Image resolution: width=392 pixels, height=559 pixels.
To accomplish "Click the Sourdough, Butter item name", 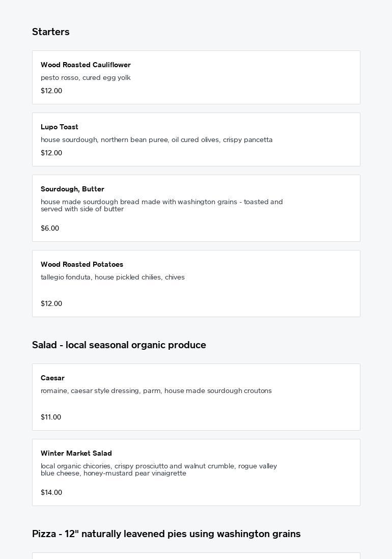I will tap(72, 189).
